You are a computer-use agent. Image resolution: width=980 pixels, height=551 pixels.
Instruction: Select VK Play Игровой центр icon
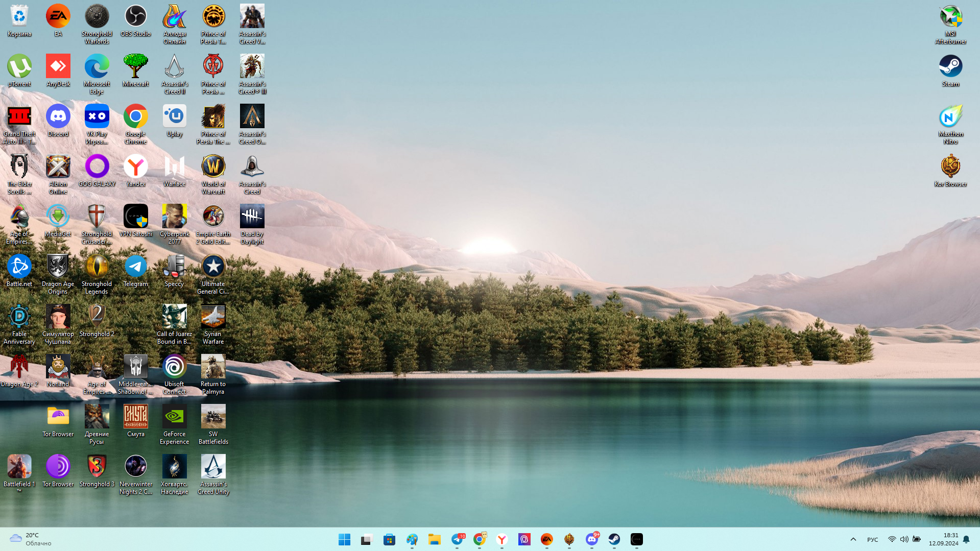pyautogui.click(x=97, y=125)
